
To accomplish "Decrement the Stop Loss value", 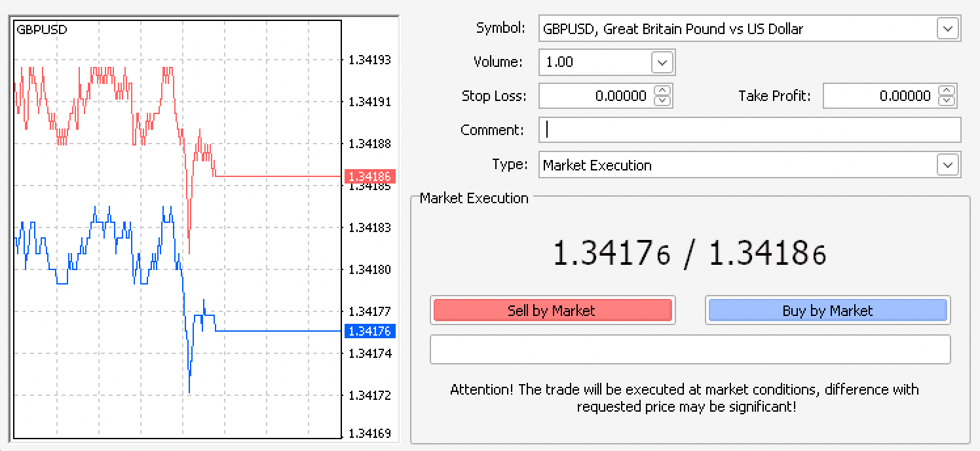I will pos(662,100).
